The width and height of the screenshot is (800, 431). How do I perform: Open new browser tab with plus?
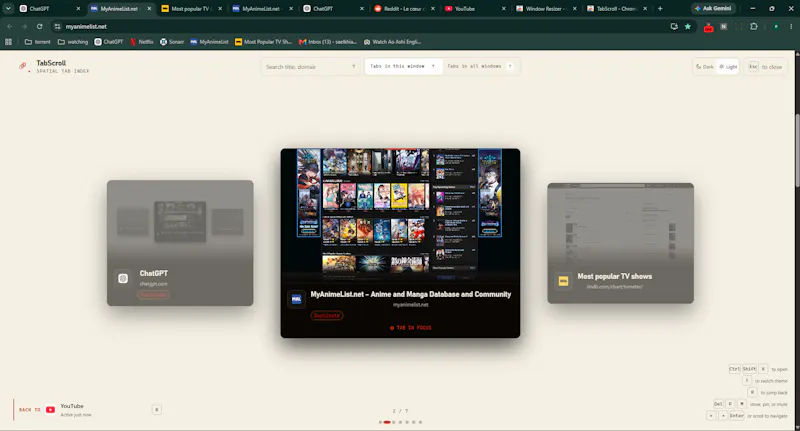660,9
